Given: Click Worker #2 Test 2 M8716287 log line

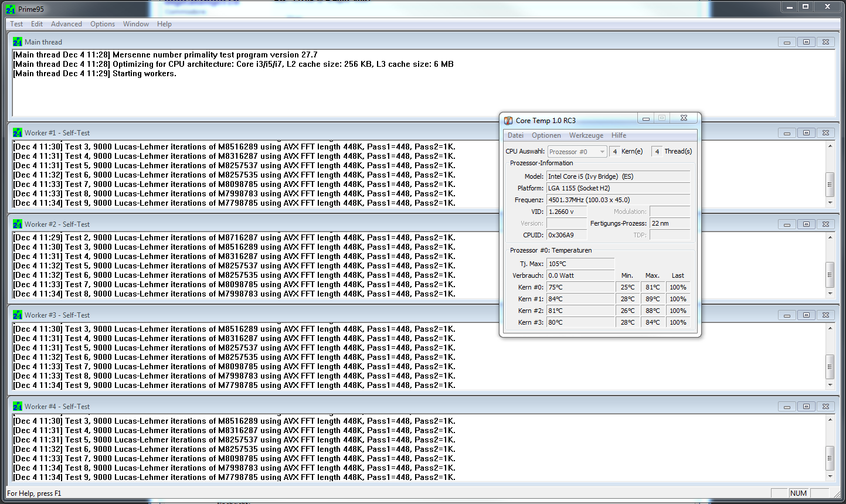Looking at the screenshot, I should [x=235, y=238].
